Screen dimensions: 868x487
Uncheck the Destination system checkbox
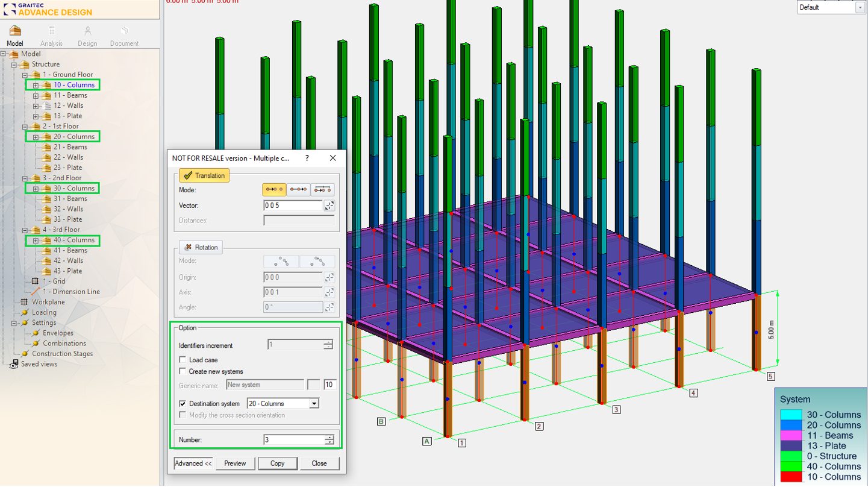183,404
